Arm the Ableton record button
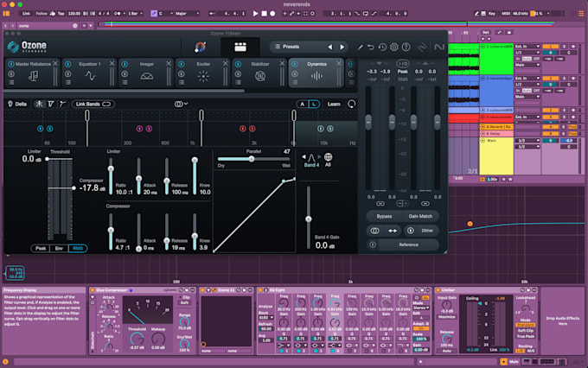 click(272, 14)
